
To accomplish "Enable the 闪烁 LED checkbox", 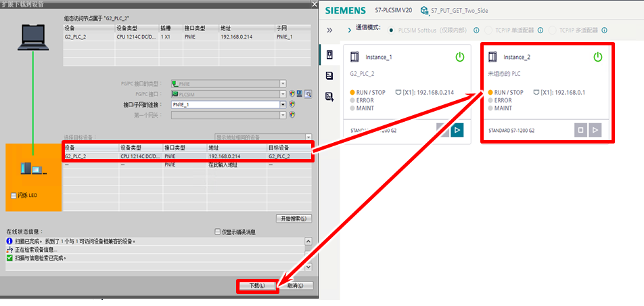I will tap(14, 196).
